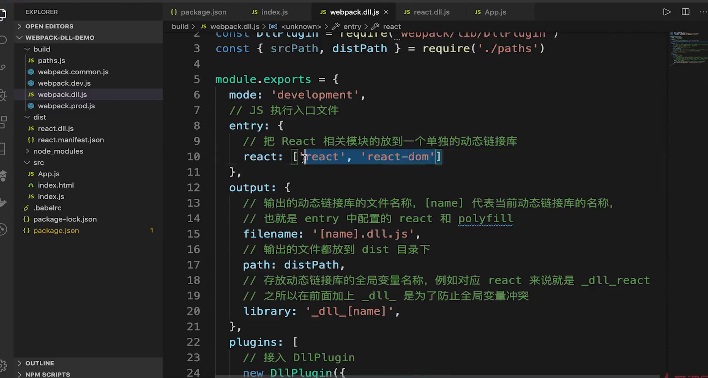Viewport: 708px width, 378px height.
Task: Click the braces icon beside package-lock.json
Action: click(26, 219)
